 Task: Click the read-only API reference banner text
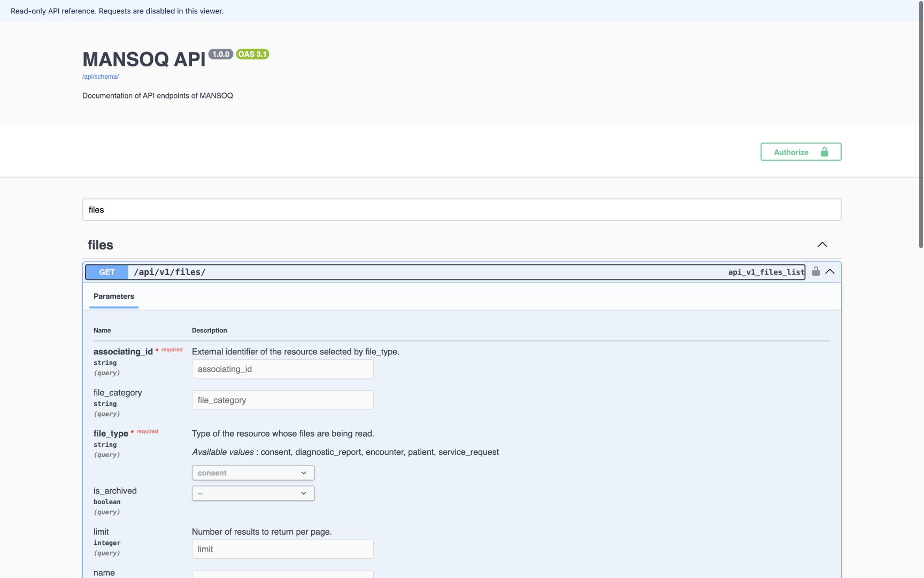pos(117,11)
